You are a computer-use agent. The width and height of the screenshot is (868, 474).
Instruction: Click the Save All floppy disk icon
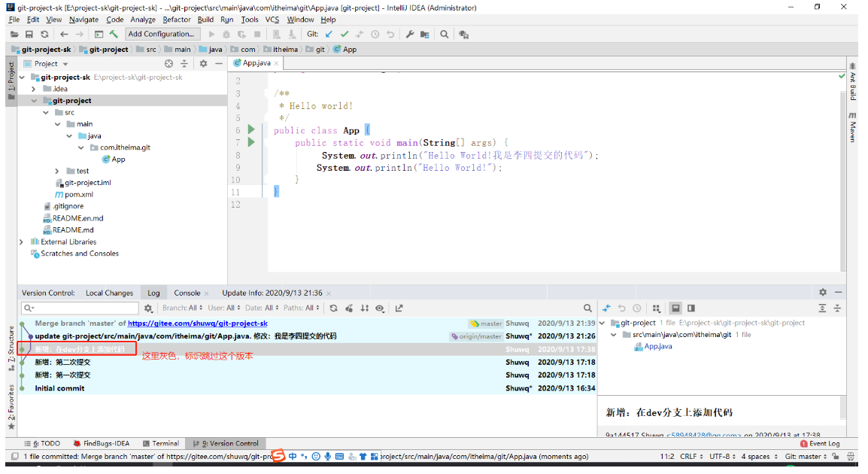pyautogui.click(x=29, y=35)
